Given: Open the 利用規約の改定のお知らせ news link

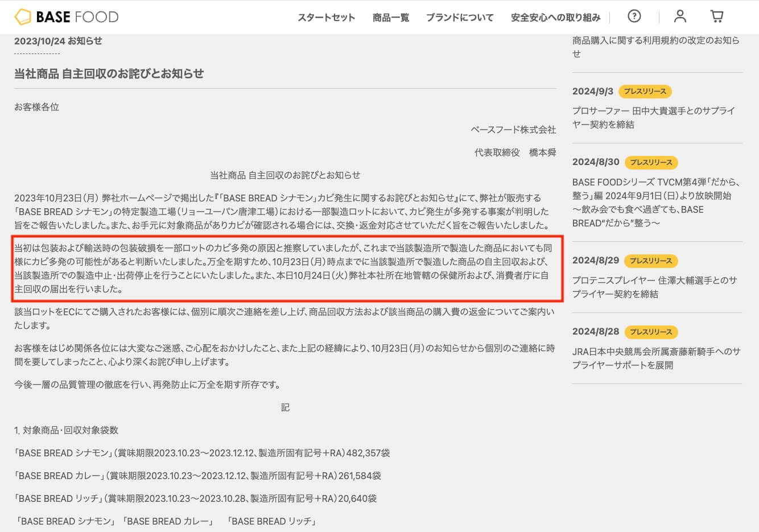Looking at the screenshot, I should 655,47.
